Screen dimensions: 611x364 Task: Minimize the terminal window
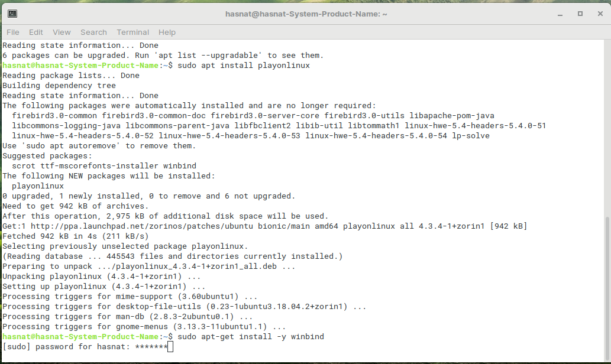pos(560,14)
